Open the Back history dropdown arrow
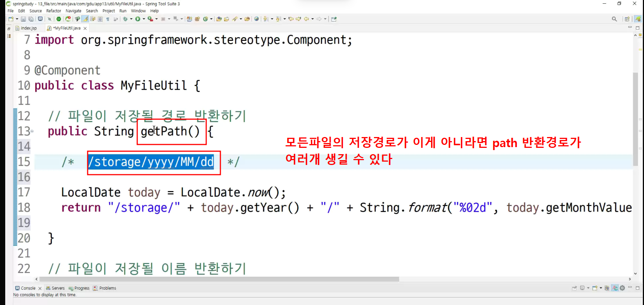This screenshot has width=644, height=305. [x=312, y=19]
